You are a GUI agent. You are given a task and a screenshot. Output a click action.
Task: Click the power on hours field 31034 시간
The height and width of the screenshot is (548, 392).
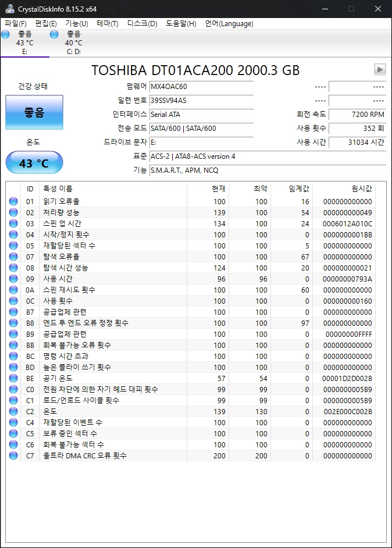(x=358, y=143)
